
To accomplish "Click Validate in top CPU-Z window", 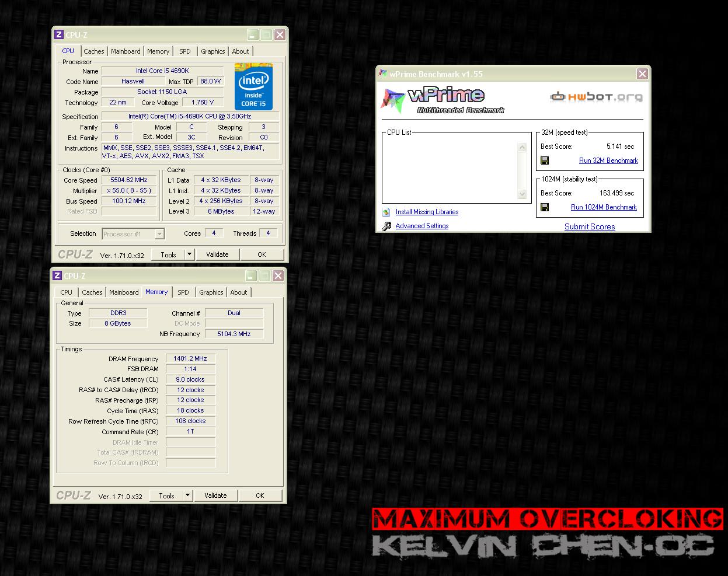I will (x=217, y=254).
